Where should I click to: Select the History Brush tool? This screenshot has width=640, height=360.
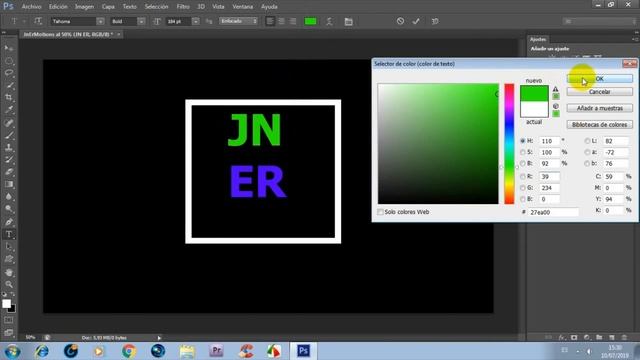9,160
